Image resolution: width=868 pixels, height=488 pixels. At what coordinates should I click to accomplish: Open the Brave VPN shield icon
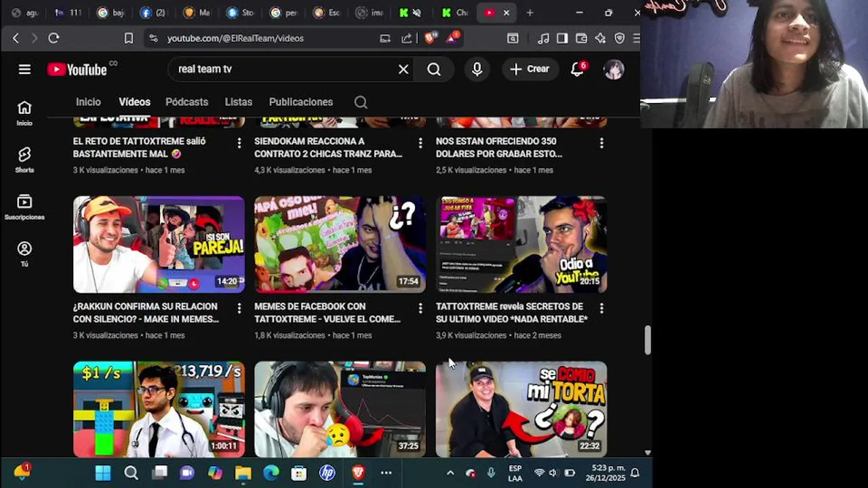point(619,39)
